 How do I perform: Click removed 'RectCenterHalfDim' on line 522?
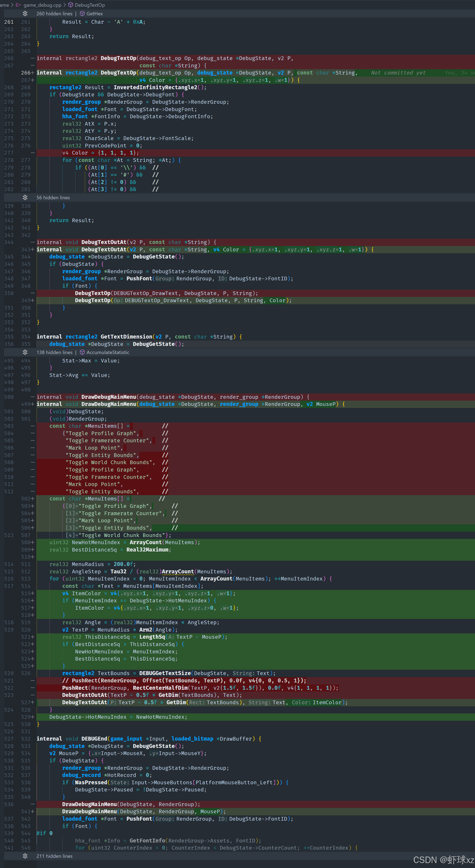(x=160, y=688)
